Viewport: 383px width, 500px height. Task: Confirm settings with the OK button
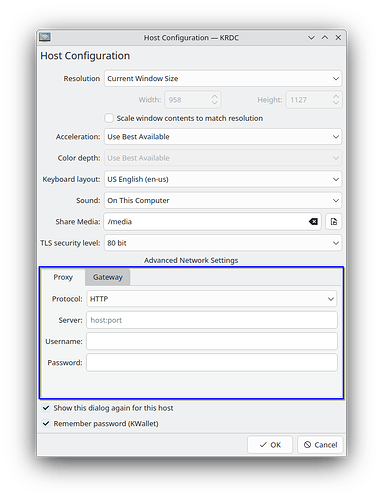pyautogui.click(x=270, y=445)
